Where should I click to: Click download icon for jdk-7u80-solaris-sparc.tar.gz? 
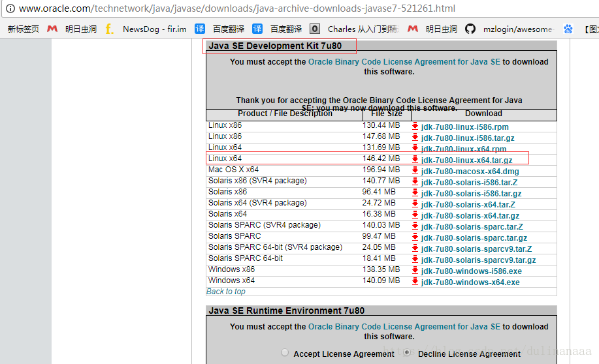coord(415,237)
